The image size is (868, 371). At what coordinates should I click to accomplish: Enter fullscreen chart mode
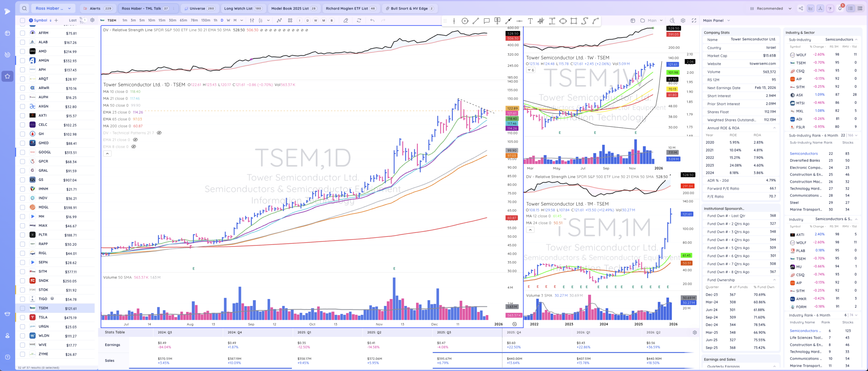[694, 20]
